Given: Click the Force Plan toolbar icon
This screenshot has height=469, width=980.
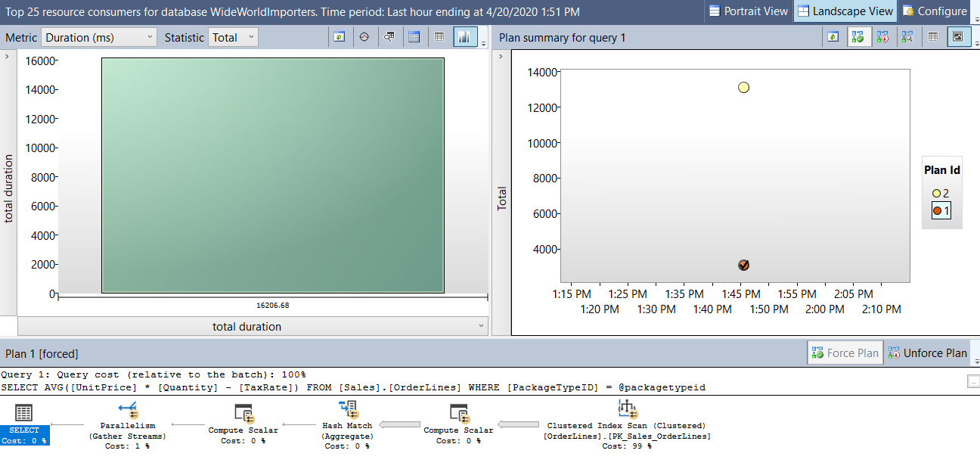Looking at the screenshot, I should click(859, 36).
